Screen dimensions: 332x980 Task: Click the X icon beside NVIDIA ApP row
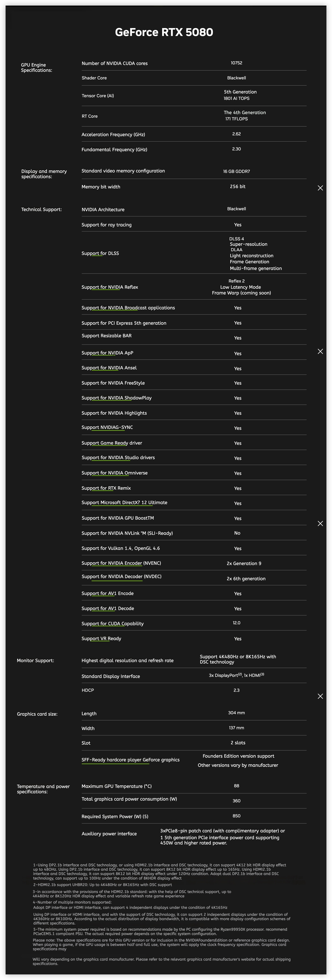coord(320,352)
